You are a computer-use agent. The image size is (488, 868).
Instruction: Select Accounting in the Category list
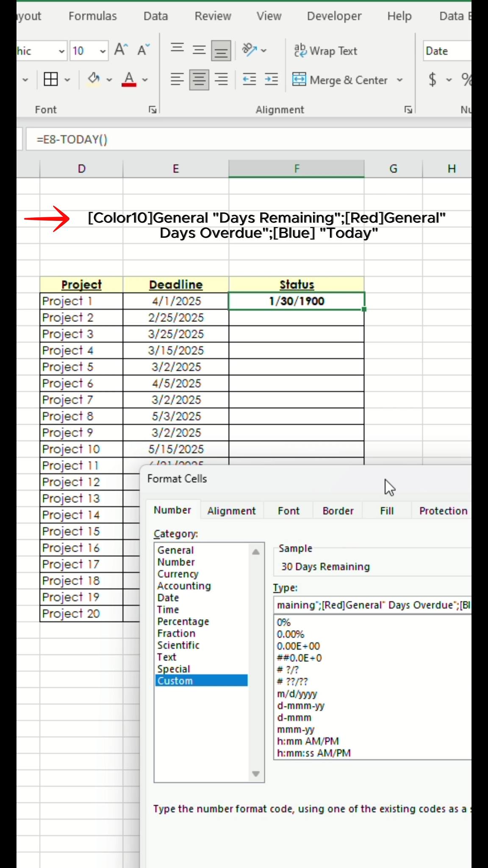[x=201, y=586]
